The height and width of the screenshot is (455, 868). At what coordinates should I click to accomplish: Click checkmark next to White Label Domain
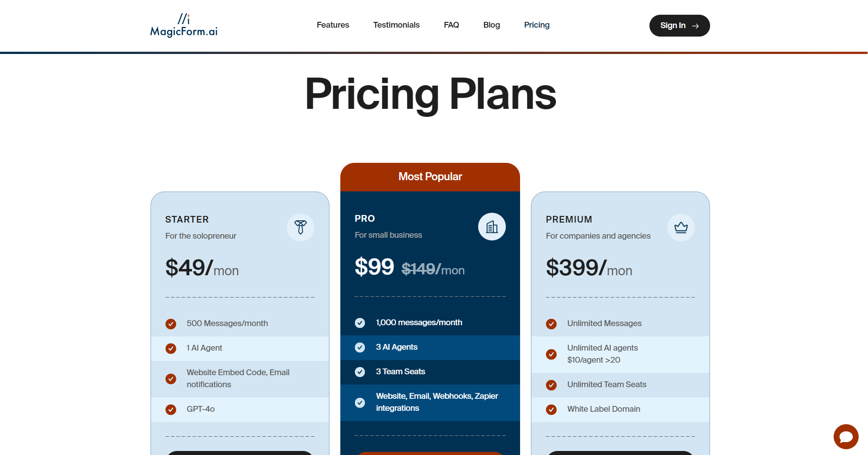pyautogui.click(x=551, y=409)
